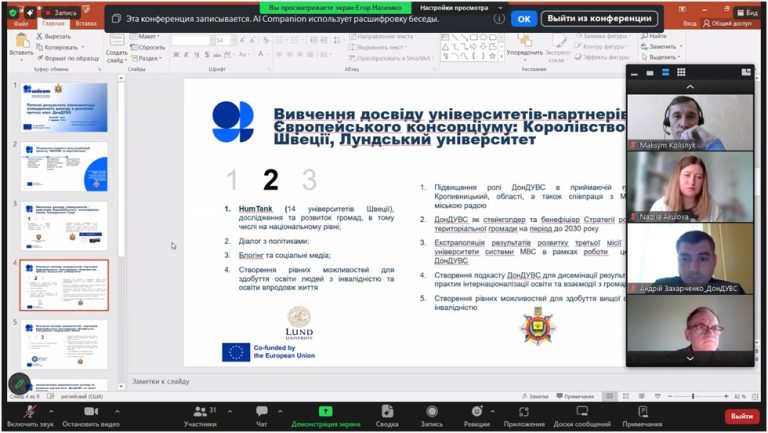The height and width of the screenshot is (433, 768).
Task: Click the Запись recording indicator
Action: [61, 13]
